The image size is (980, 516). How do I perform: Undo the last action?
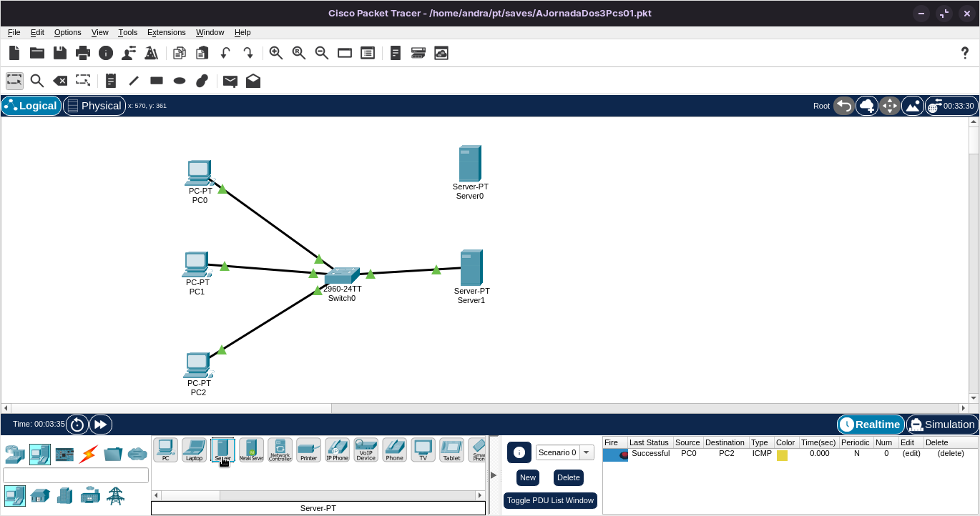225,53
